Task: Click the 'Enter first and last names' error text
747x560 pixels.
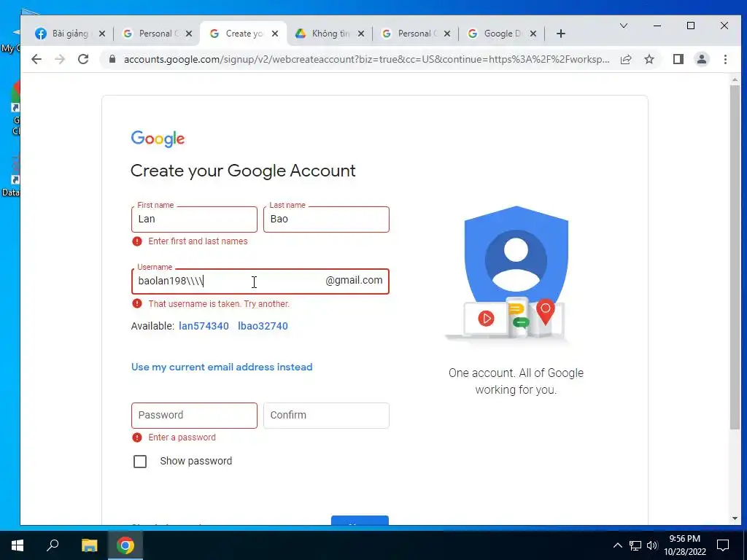Action: click(x=198, y=241)
